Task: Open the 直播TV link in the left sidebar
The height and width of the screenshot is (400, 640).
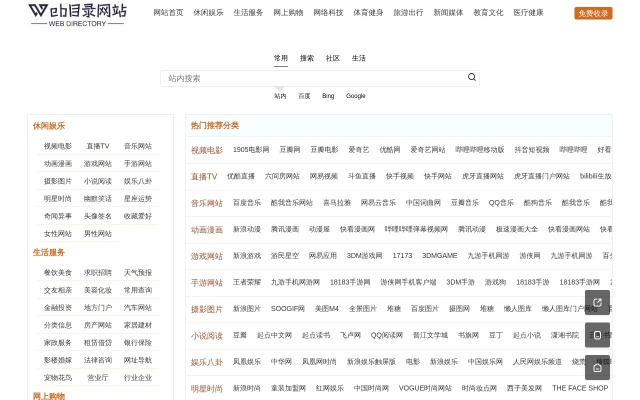Action: (x=98, y=146)
